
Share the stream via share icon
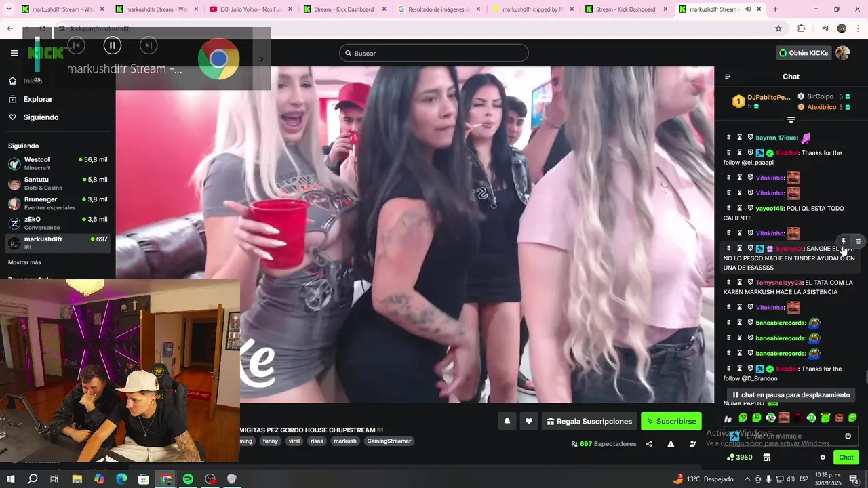pyautogui.click(x=649, y=444)
